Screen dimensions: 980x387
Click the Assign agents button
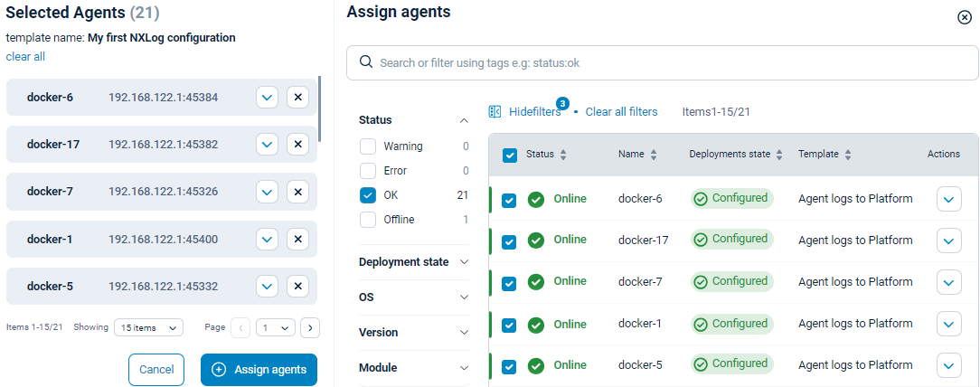pos(259,369)
